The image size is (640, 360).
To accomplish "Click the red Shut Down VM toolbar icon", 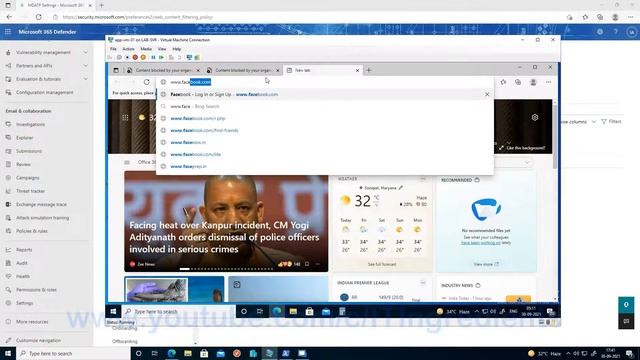I will [135, 58].
